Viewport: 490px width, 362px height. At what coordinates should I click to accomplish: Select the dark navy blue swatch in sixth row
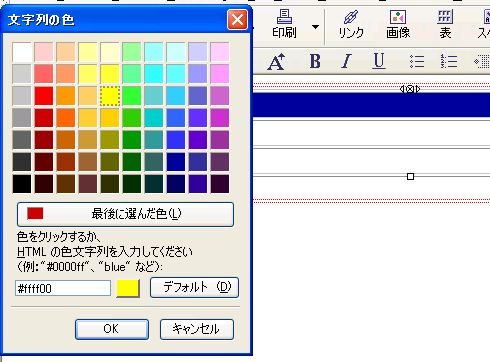pos(176,162)
